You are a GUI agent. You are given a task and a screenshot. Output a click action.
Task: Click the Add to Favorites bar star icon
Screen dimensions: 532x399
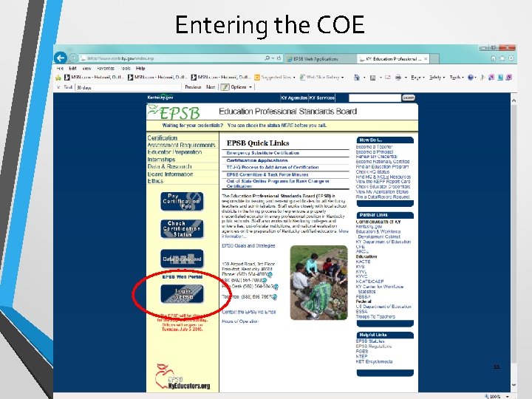58,78
